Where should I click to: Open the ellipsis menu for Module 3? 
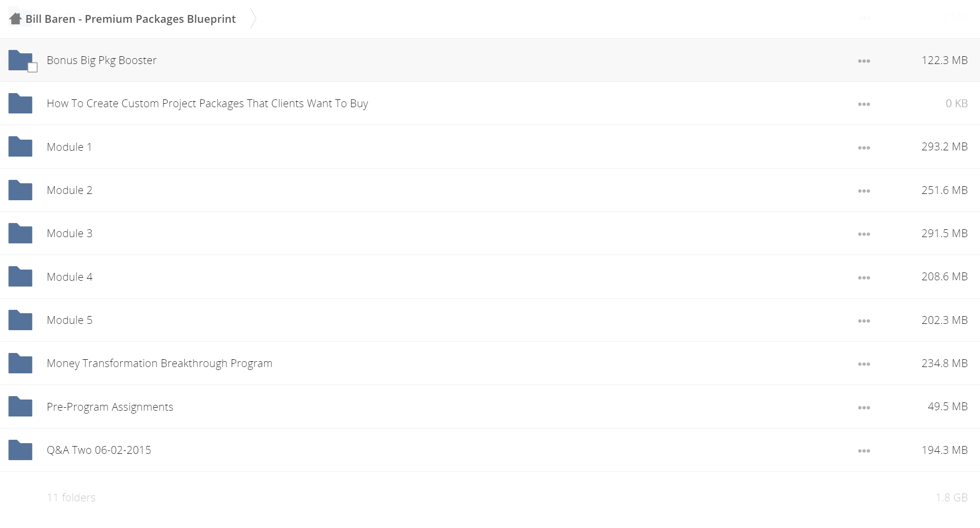[864, 234]
